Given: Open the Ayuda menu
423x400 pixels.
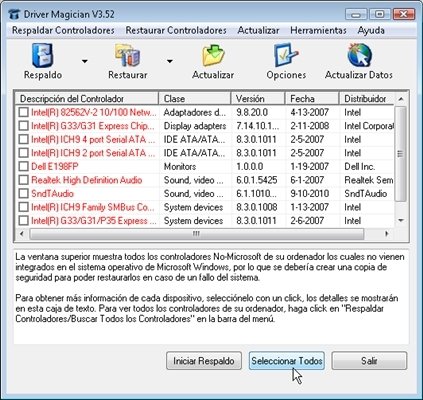Looking at the screenshot, I should click(371, 30).
